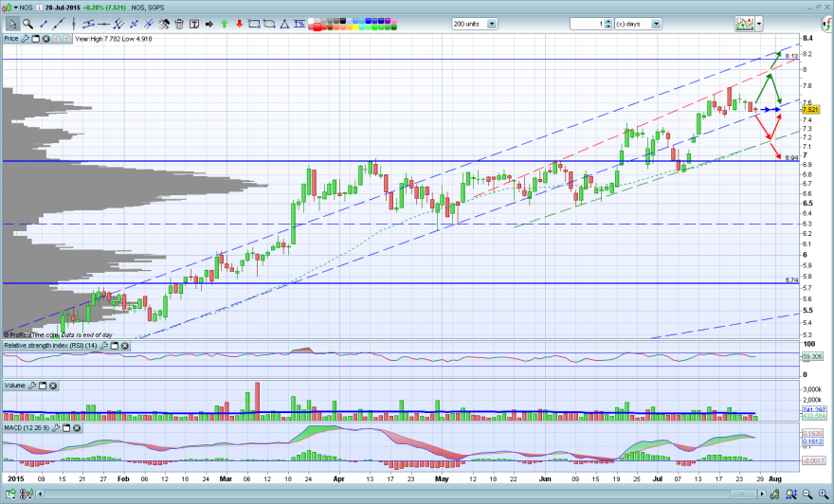Select the rectangle drawing tool
834x504 pixels.
point(254,24)
